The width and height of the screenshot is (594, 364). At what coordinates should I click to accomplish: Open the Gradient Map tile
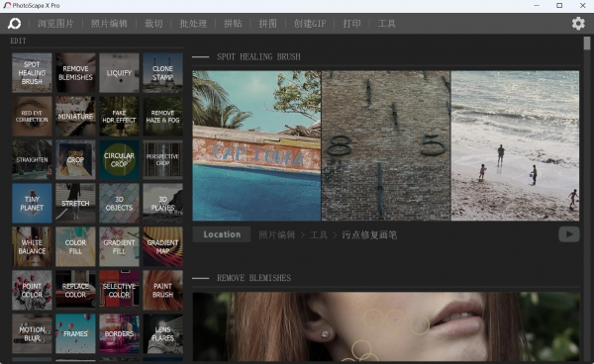click(x=162, y=246)
